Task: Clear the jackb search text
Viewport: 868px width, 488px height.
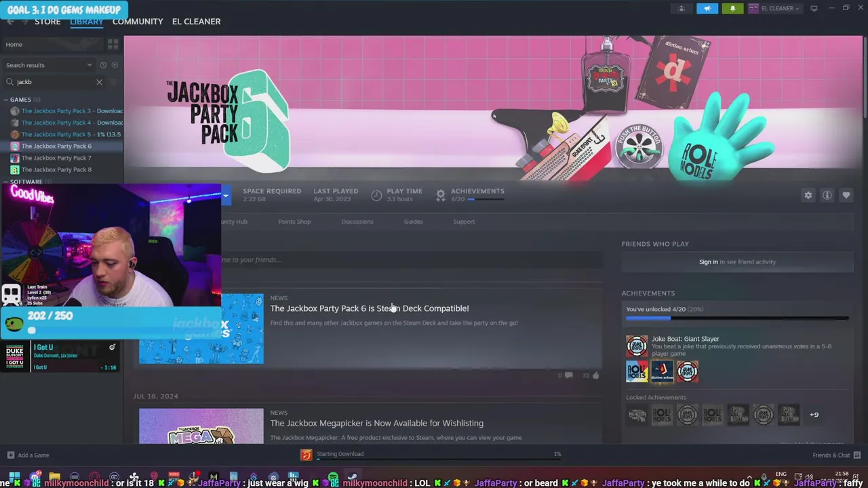Action: pyautogui.click(x=99, y=82)
